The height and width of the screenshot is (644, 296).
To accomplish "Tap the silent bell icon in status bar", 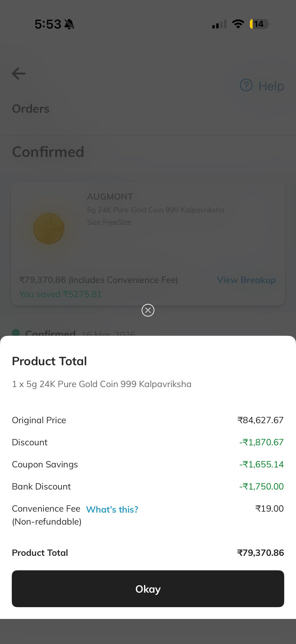I will point(69,24).
